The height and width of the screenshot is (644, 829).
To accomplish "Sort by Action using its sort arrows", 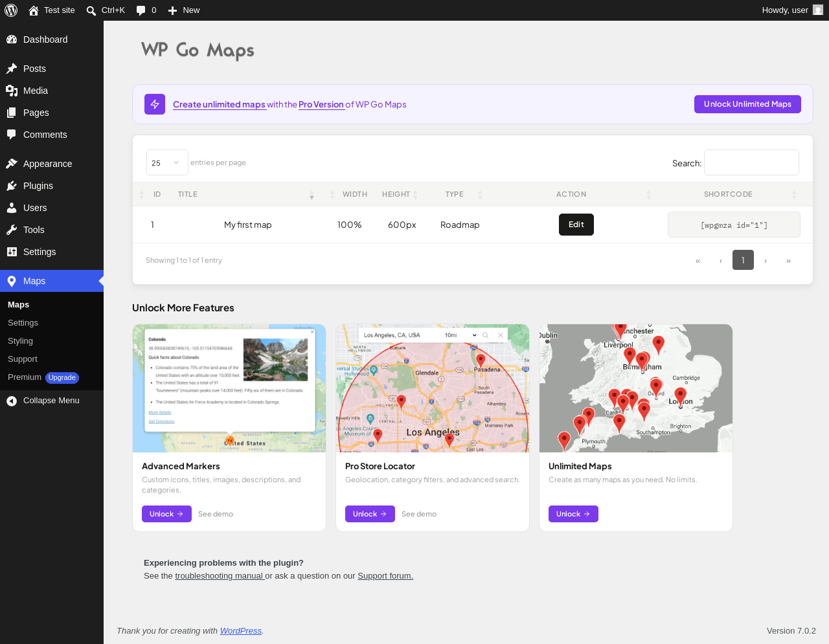I will coord(648,194).
